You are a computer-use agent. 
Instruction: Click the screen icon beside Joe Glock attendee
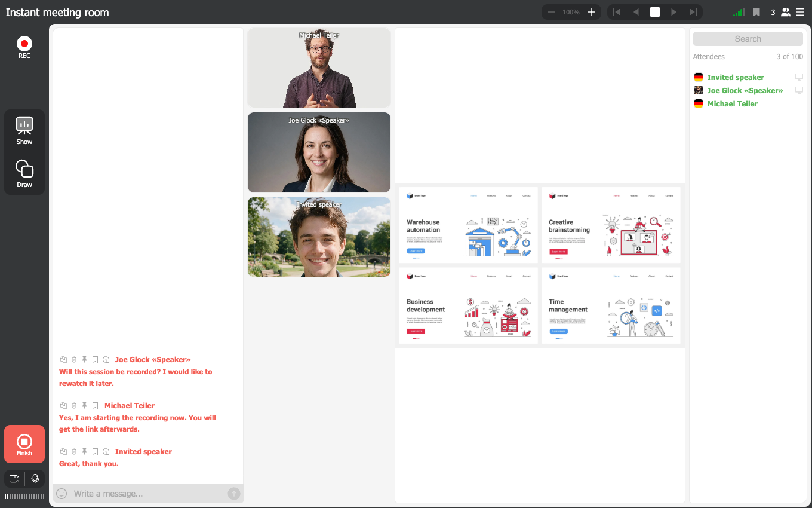click(799, 90)
